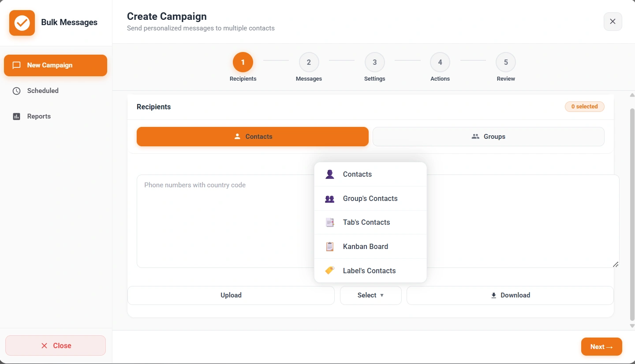Viewport: 635px width, 364px height.
Task: Click the Reports bar chart icon
Action: point(16,116)
